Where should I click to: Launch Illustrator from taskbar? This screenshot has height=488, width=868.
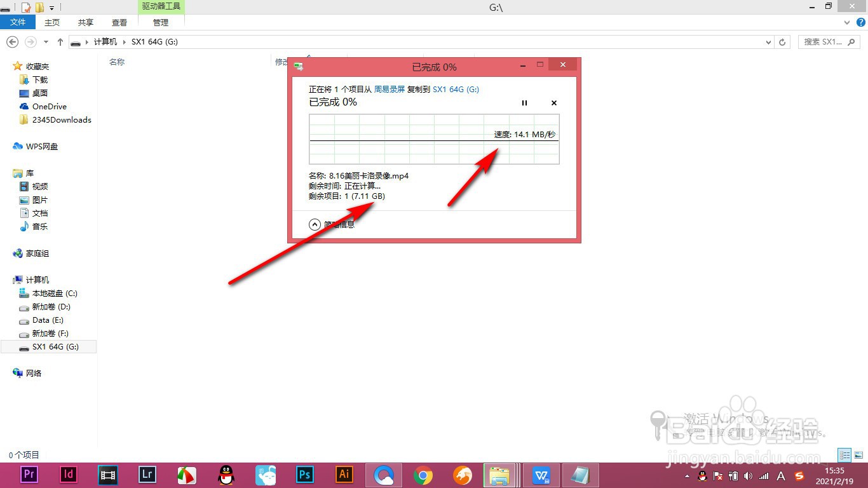pyautogui.click(x=344, y=474)
